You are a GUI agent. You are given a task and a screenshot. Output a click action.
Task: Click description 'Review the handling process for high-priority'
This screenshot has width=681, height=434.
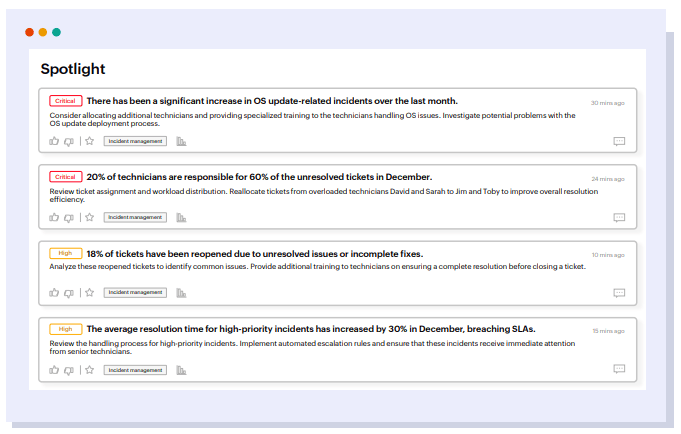[x=312, y=347]
